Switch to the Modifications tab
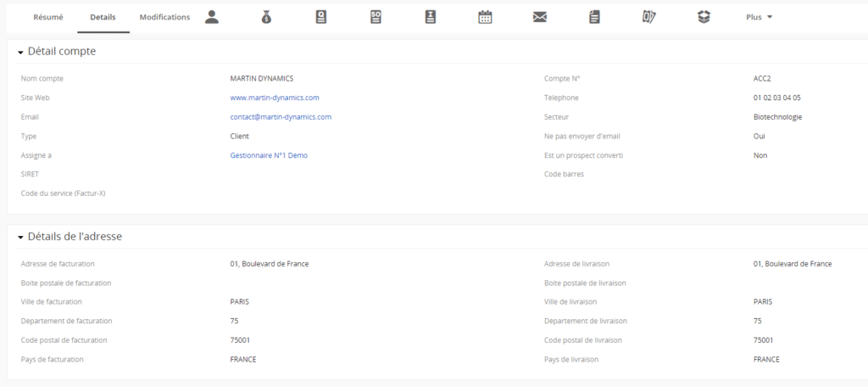 click(x=164, y=17)
